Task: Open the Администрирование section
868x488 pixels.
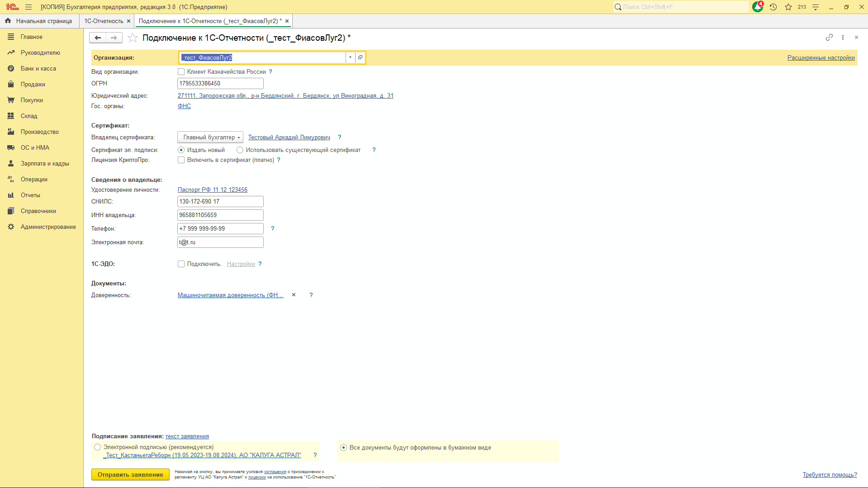Action: coord(48,227)
